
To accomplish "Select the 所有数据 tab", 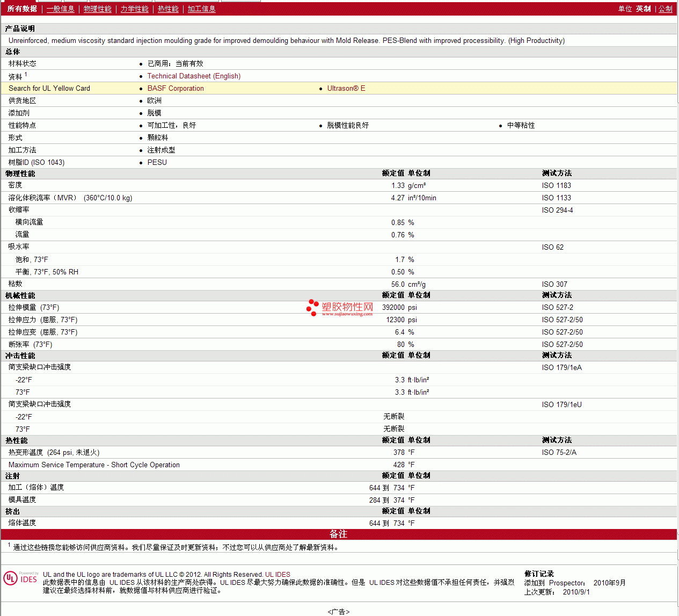I will [22, 9].
